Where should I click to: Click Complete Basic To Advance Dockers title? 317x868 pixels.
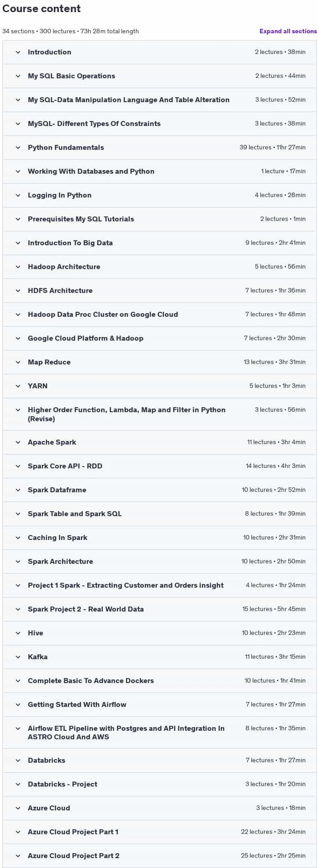point(91,681)
